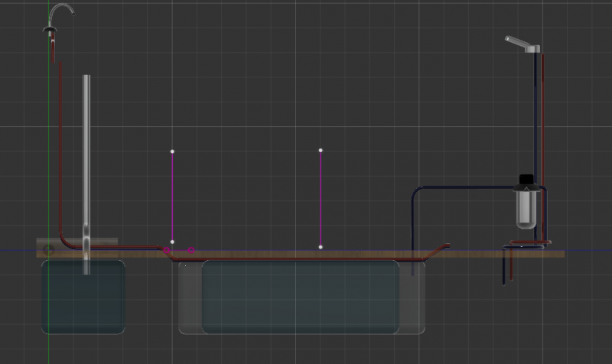Image resolution: width=612 pixels, height=364 pixels.
Task: Select top endpoint of right magenta line
Action: (321, 150)
